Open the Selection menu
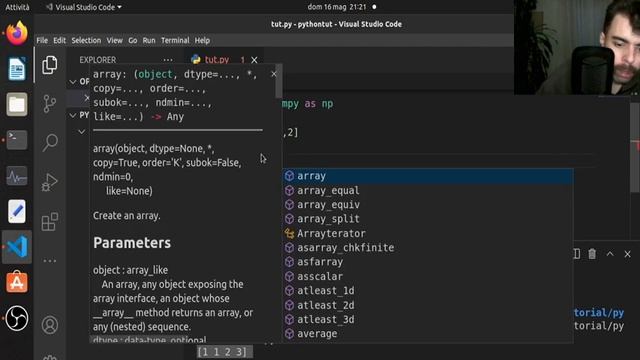640x360 pixels. (x=86, y=40)
